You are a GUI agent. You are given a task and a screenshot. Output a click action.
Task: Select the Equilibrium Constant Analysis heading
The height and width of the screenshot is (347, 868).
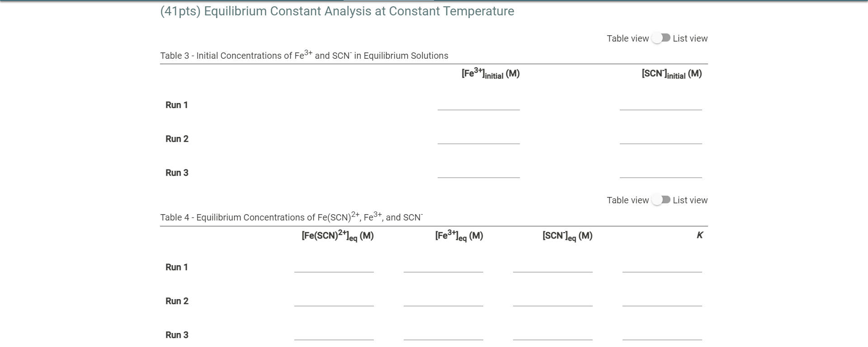coord(336,11)
